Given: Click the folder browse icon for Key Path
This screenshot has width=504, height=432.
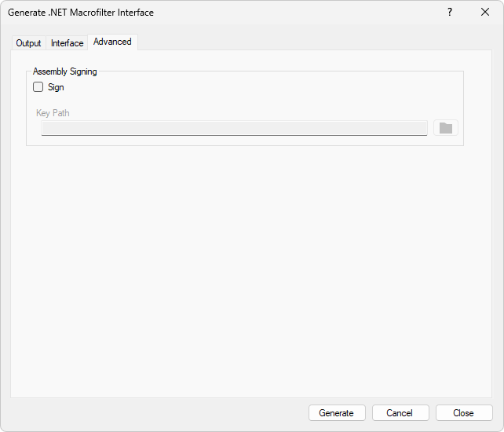Looking at the screenshot, I should point(445,128).
